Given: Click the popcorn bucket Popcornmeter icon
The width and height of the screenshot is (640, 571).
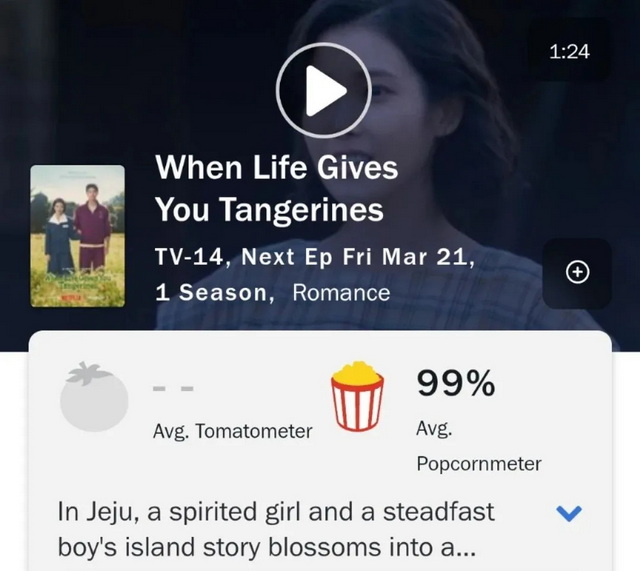Looking at the screenshot, I should click(x=357, y=396).
